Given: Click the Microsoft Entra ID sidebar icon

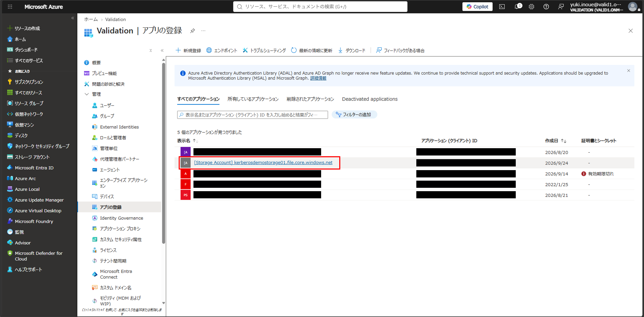Looking at the screenshot, I should 10,168.
